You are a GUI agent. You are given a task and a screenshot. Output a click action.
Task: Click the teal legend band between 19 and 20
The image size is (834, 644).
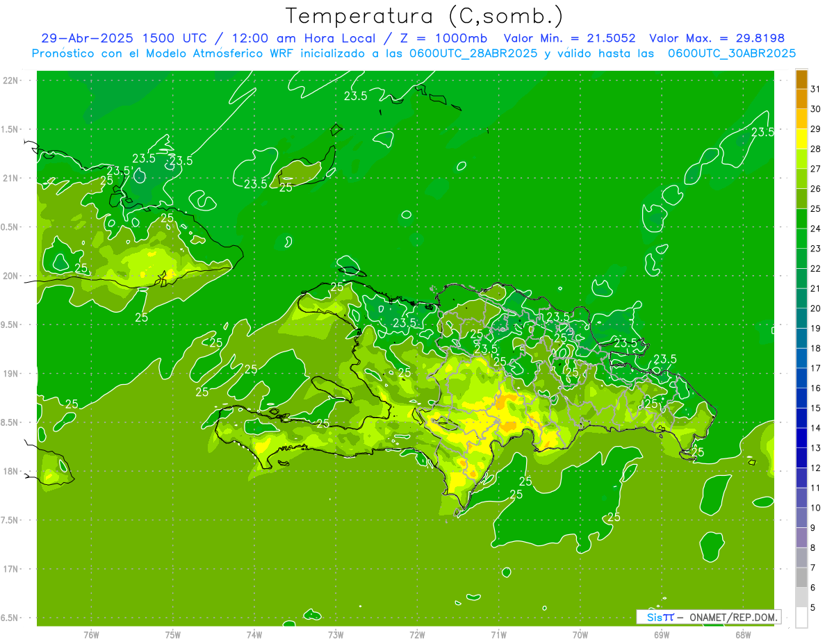point(801,317)
